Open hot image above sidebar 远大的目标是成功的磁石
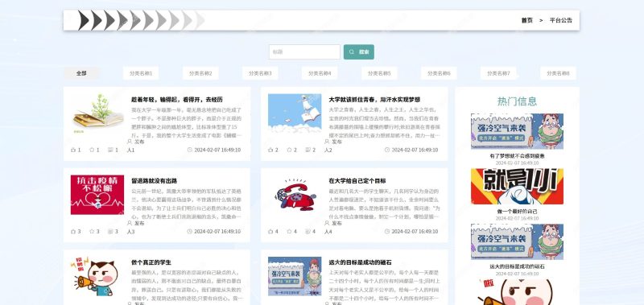Image resolution: width=644 pixels, height=305 pixels. click(517, 241)
